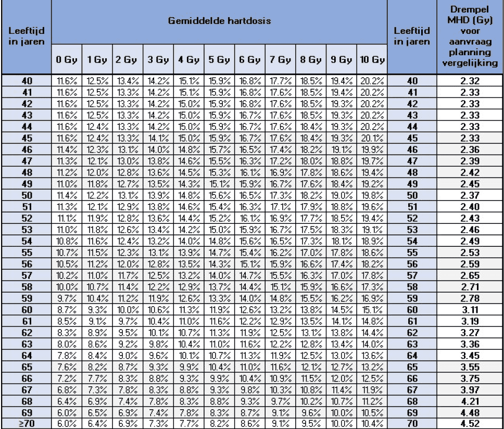Image resolution: width=504 pixels, height=429 pixels.
Task: Click the 'Gemiddelde hartdosis' header
Action: [x=219, y=21]
